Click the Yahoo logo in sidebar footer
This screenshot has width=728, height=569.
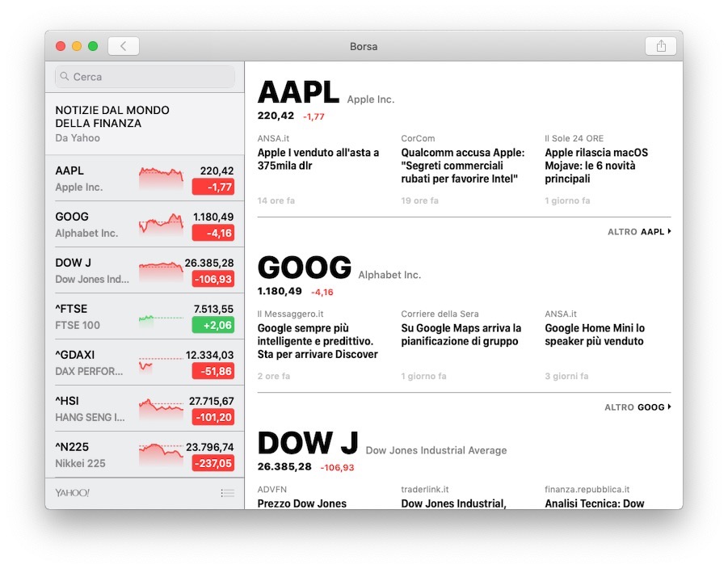click(x=73, y=493)
